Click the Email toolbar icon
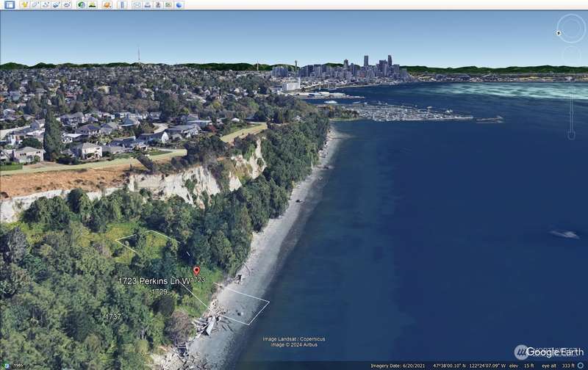This screenshot has height=370, width=588. [137, 4]
